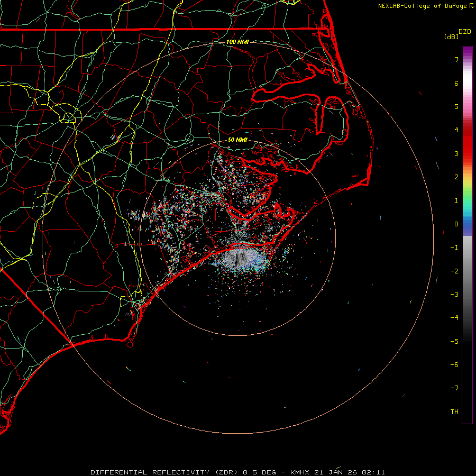Click the DZD label above the color scale

[x=464, y=32]
